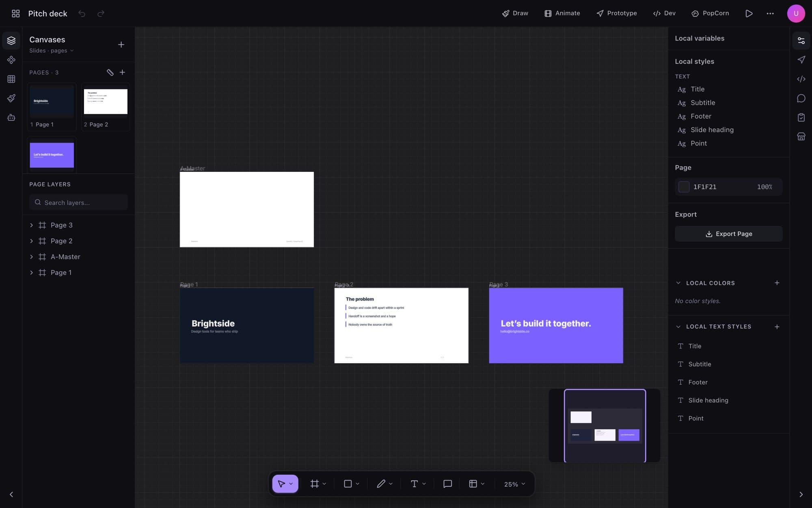Image resolution: width=812 pixels, height=508 pixels.
Task: Expand the A-Master layer
Action: pos(31,257)
